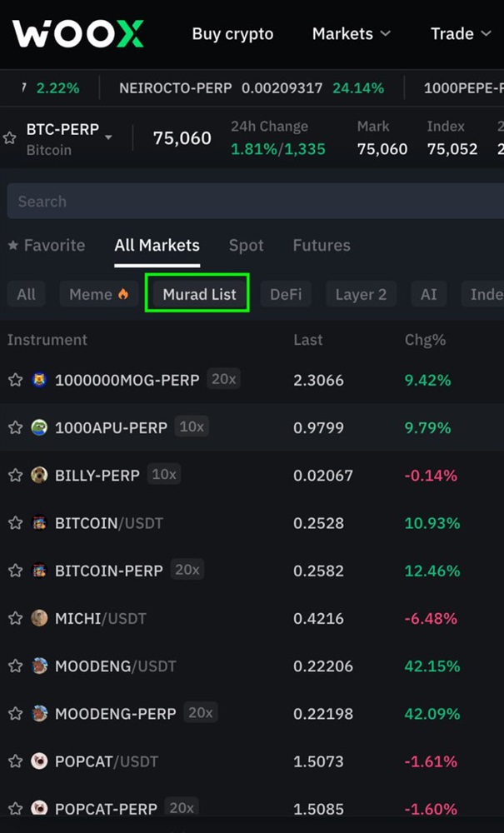This screenshot has height=833, width=504.
Task: Toggle favorite star for MOODENG-PERP
Action: click(x=15, y=714)
